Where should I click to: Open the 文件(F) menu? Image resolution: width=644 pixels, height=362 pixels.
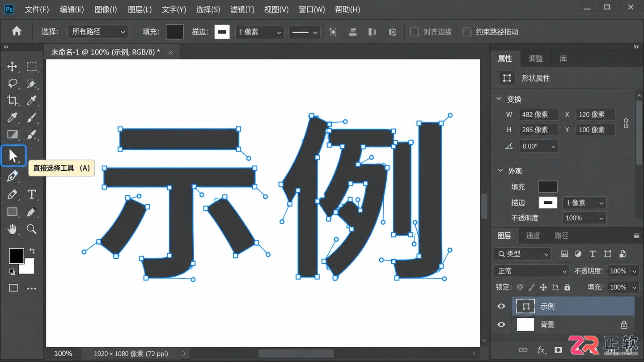click(x=37, y=9)
